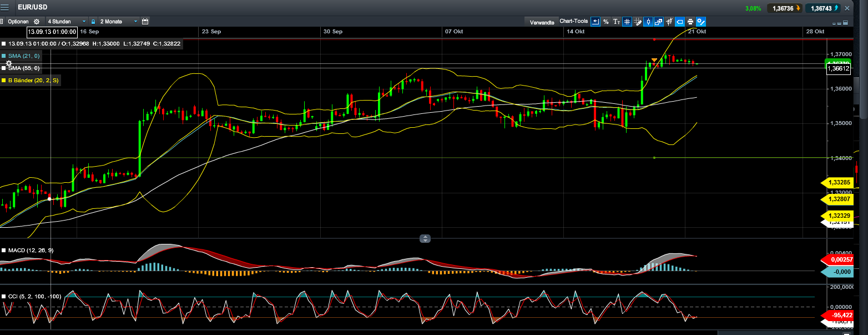Open chart settings gear-pencil icon
The height and width of the screenshot is (335, 868).
[x=701, y=22]
